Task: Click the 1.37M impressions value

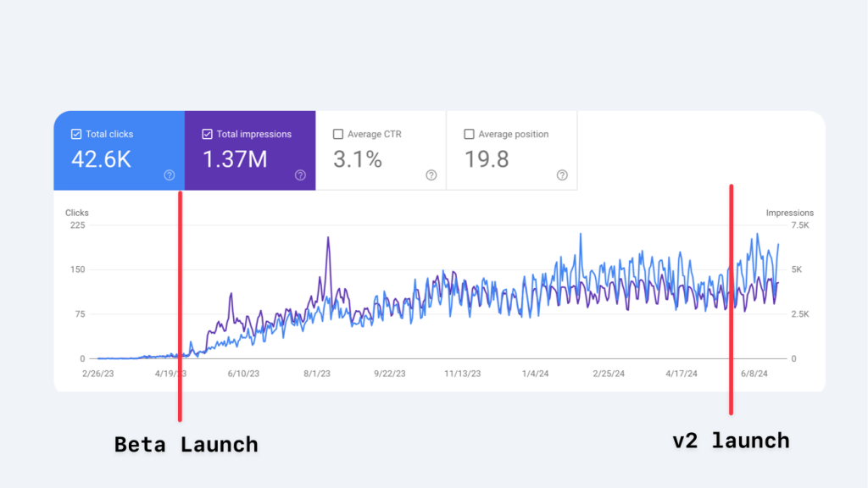Action: [x=236, y=158]
